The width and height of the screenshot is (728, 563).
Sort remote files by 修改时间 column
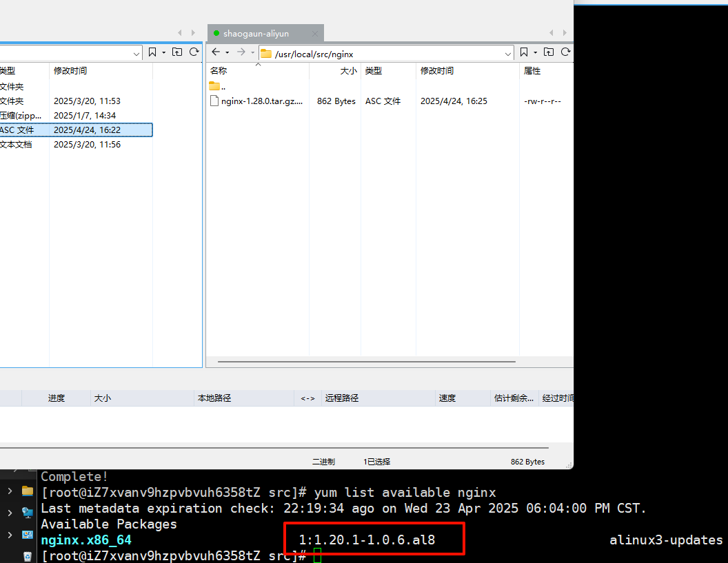[467, 70]
